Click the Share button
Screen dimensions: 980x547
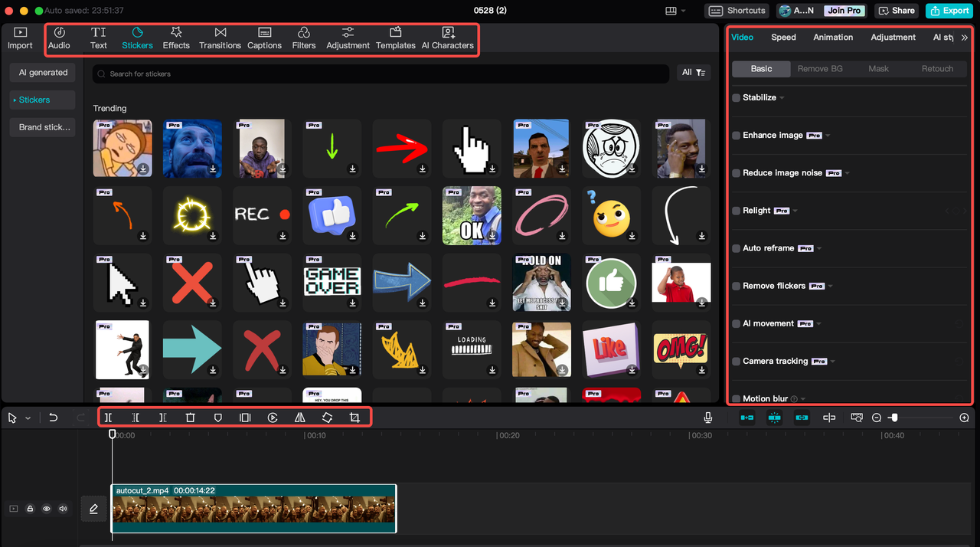pyautogui.click(x=897, y=11)
